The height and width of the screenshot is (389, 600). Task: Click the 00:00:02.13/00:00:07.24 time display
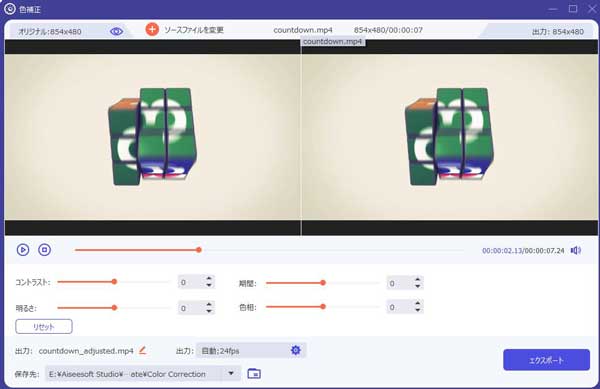pyautogui.click(x=523, y=251)
